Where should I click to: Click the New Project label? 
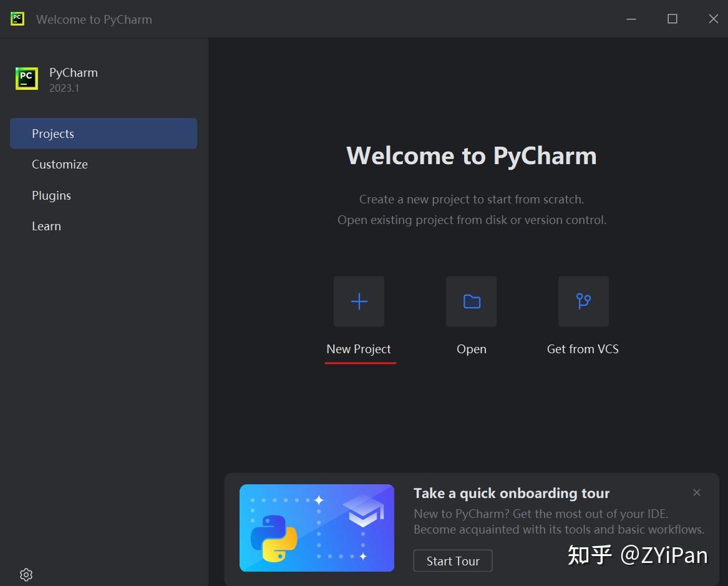click(x=359, y=349)
